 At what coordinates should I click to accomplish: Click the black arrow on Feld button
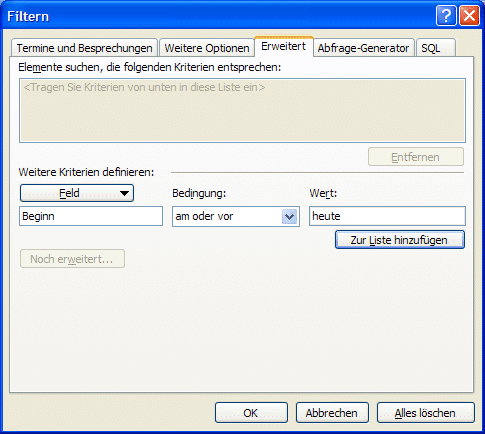[x=124, y=193]
